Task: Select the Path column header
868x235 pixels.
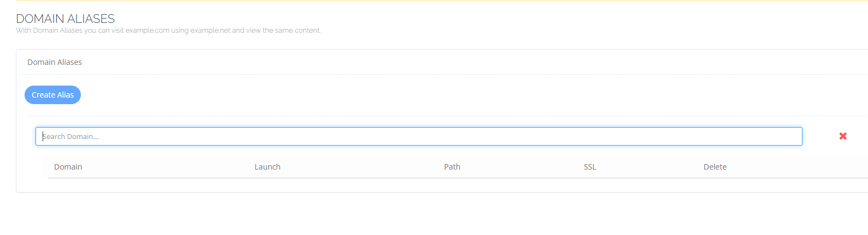Action: [x=452, y=167]
